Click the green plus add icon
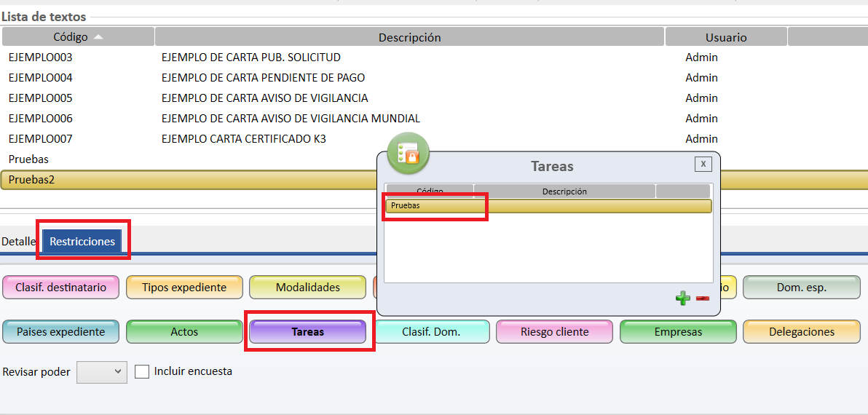This screenshot has height=415, width=868. click(x=682, y=298)
